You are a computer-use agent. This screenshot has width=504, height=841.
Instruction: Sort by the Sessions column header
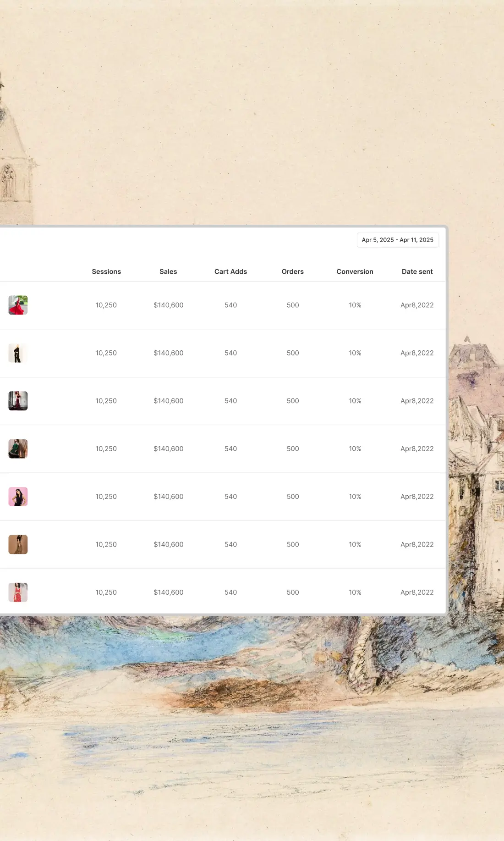(x=106, y=271)
